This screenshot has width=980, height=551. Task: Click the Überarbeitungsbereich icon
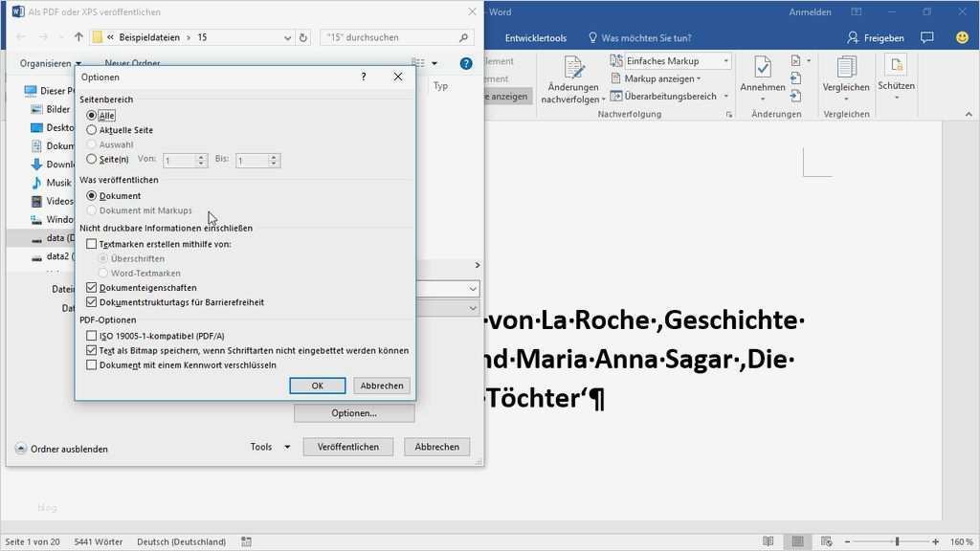615,97
